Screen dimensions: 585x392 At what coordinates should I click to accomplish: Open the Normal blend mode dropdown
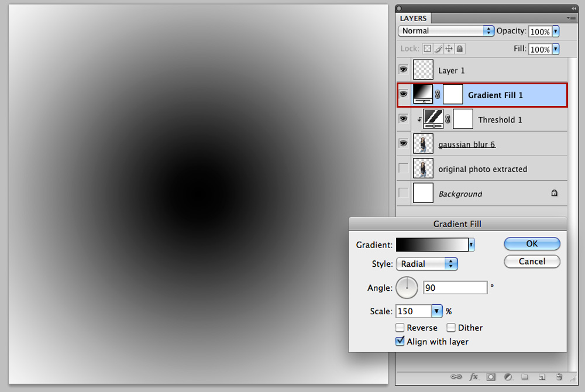click(x=446, y=31)
